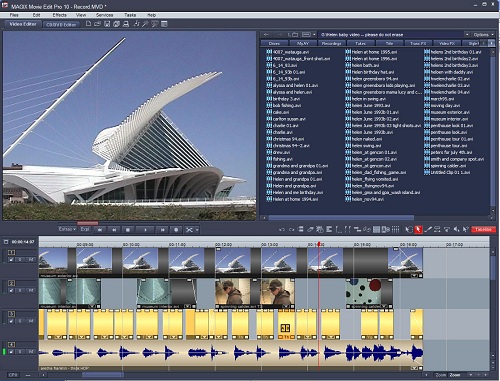The image size is (500, 381).
Task: Click the printer-shaped export icon in top toolbar
Action: (x=126, y=24)
